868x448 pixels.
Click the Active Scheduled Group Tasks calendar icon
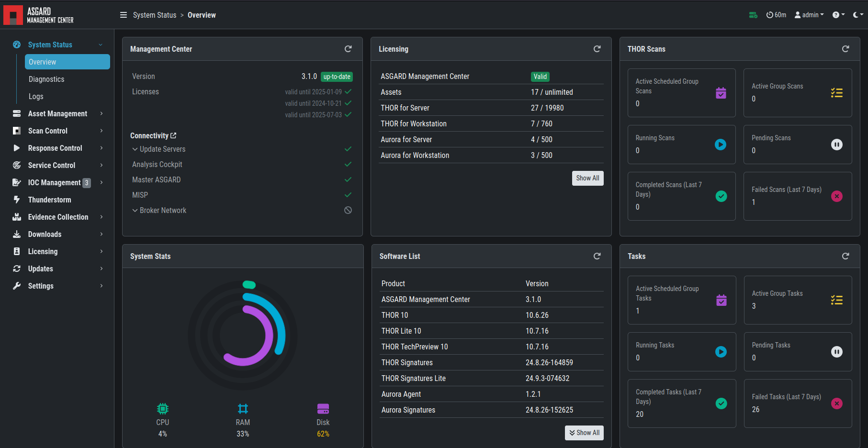721,300
